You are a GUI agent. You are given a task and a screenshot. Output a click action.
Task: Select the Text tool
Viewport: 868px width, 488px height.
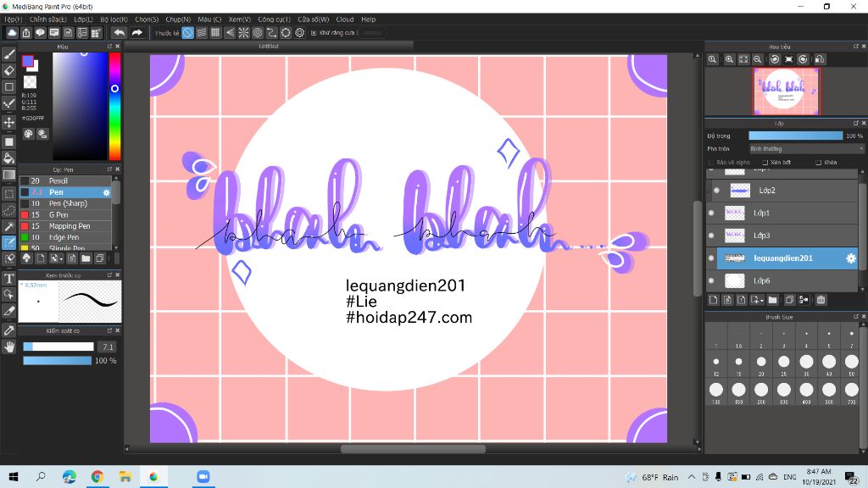[8, 278]
